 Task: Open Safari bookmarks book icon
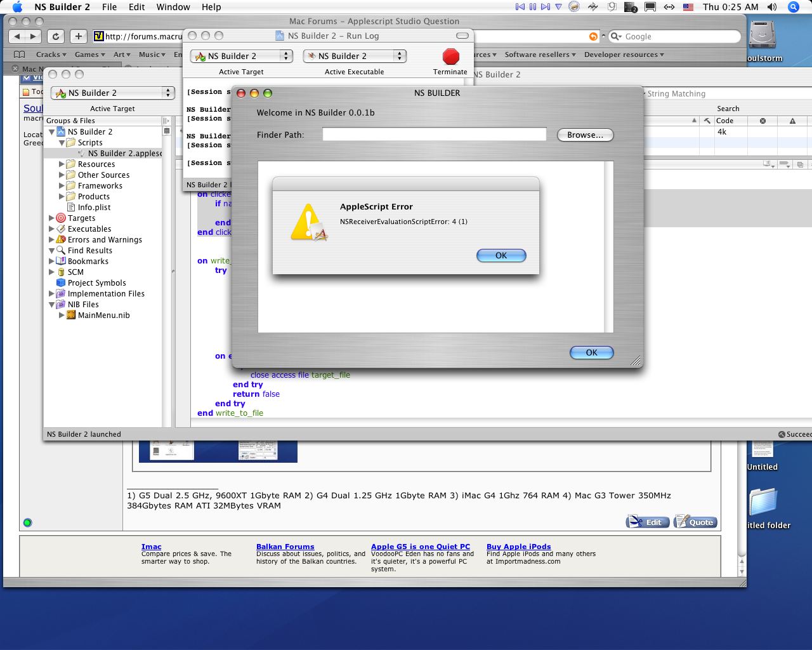[20, 55]
